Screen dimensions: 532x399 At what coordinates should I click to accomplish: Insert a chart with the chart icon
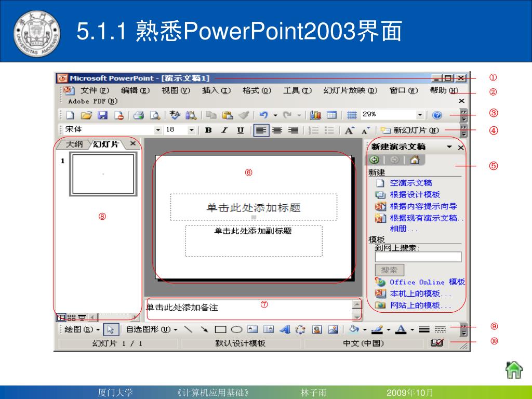[315, 115]
